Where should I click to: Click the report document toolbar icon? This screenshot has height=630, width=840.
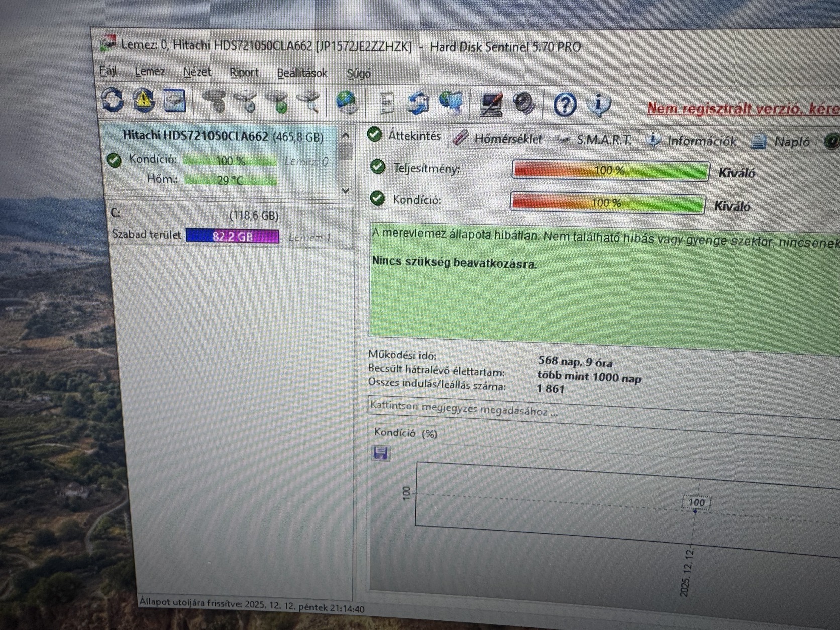pyautogui.click(x=387, y=103)
